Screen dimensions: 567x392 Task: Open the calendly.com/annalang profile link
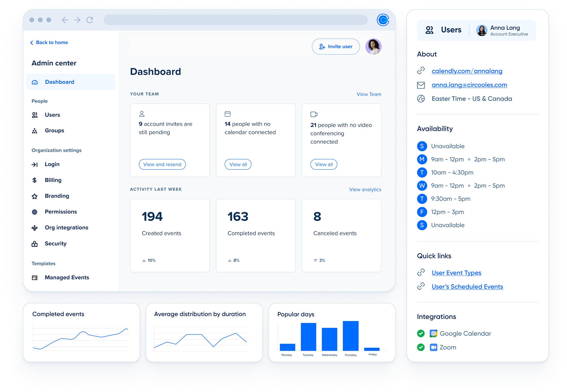(x=467, y=71)
